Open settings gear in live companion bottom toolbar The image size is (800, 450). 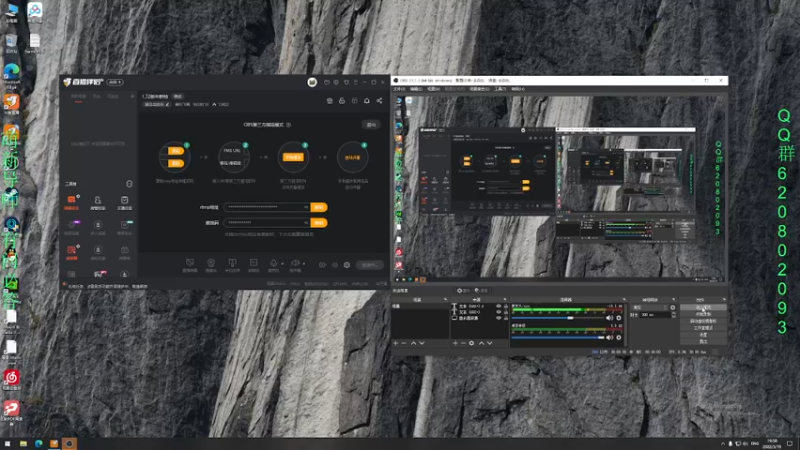pos(347,265)
